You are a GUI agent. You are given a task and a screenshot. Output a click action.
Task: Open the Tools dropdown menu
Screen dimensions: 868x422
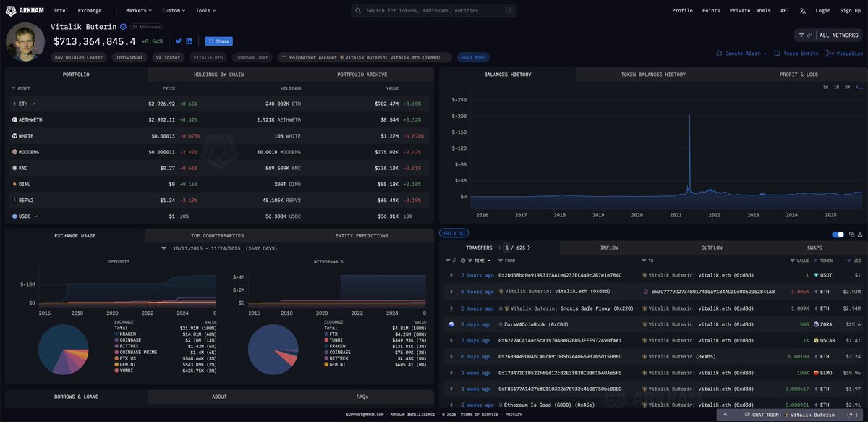pos(205,11)
